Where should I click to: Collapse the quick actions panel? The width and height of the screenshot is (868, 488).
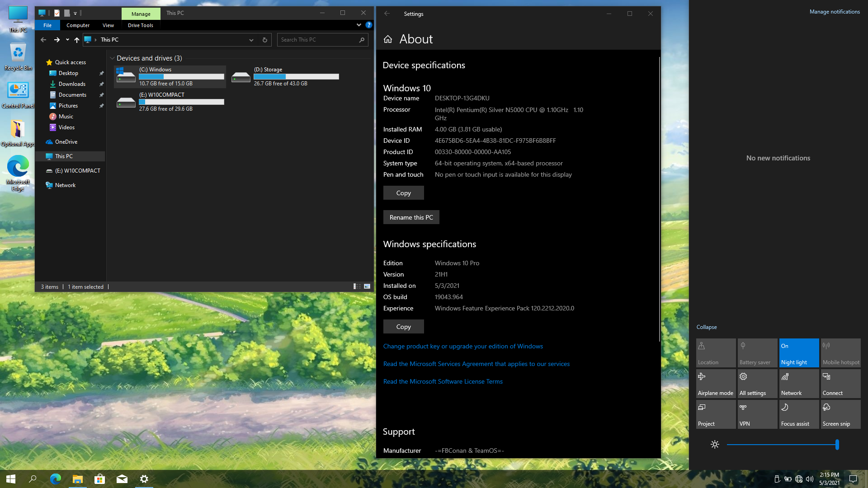coord(707,327)
